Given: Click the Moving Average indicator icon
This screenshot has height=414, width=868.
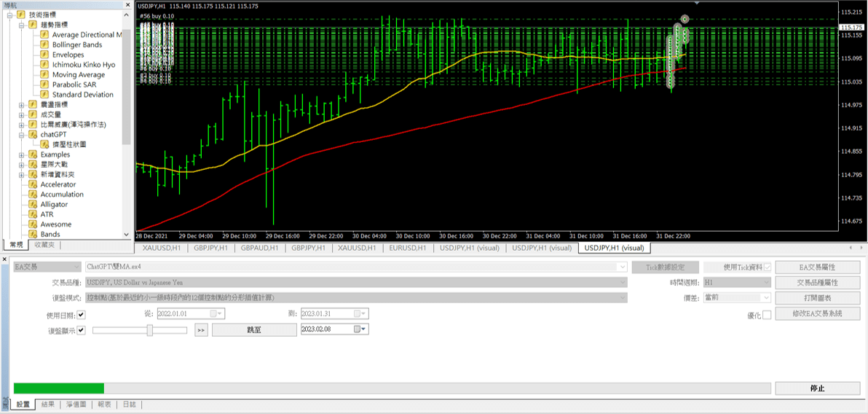Looking at the screenshot, I should [44, 74].
